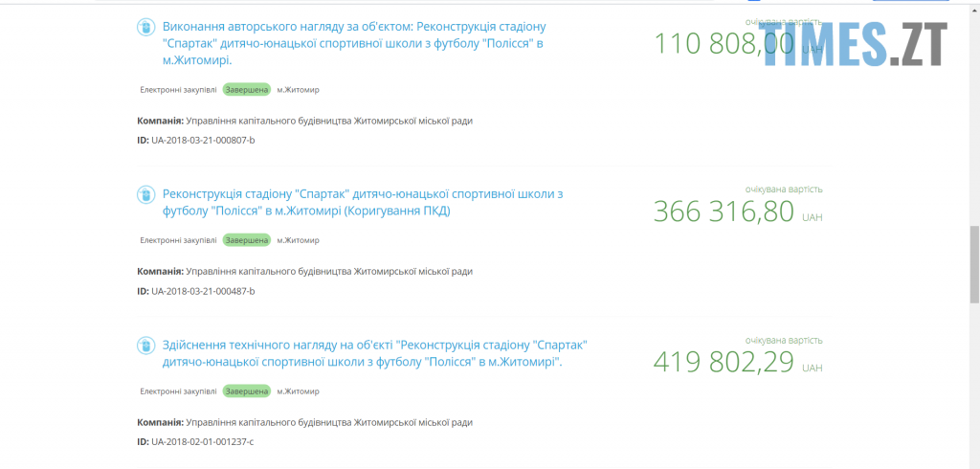
Task: Click 'м.Житомир' city label on the third tender
Action: [x=298, y=391]
